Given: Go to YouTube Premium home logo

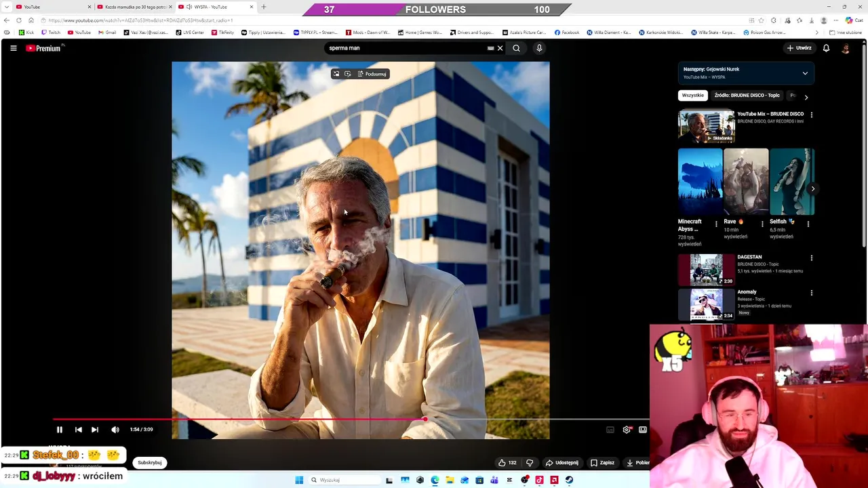Looking at the screenshot, I should 45,48.
